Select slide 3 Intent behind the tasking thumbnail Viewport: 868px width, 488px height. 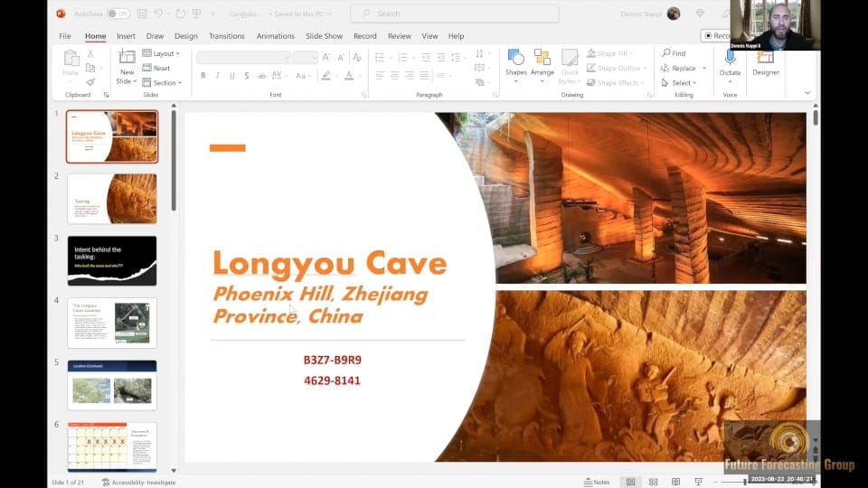coord(112,260)
